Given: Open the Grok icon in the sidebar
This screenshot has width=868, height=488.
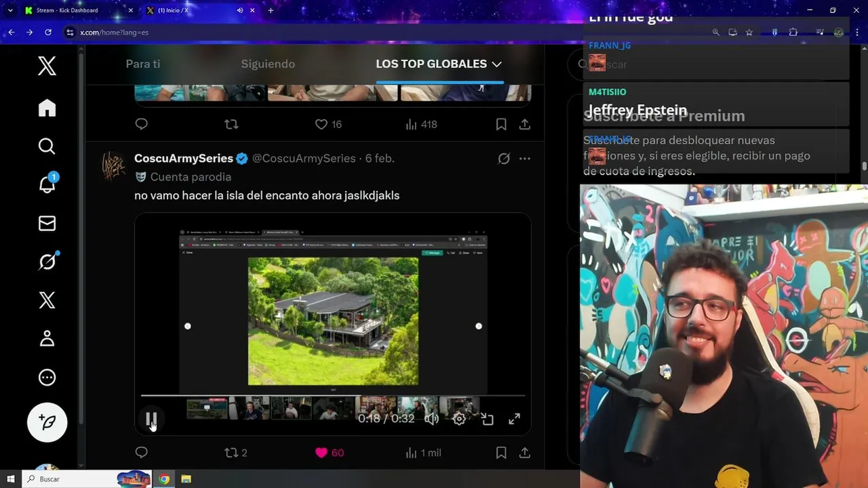Looking at the screenshot, I should (47, 261).
